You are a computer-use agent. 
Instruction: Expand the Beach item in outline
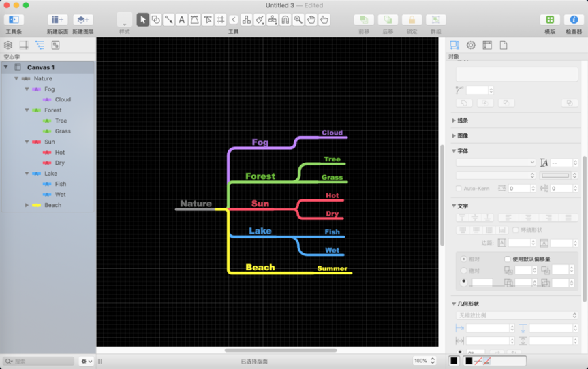tap(27, 205)
